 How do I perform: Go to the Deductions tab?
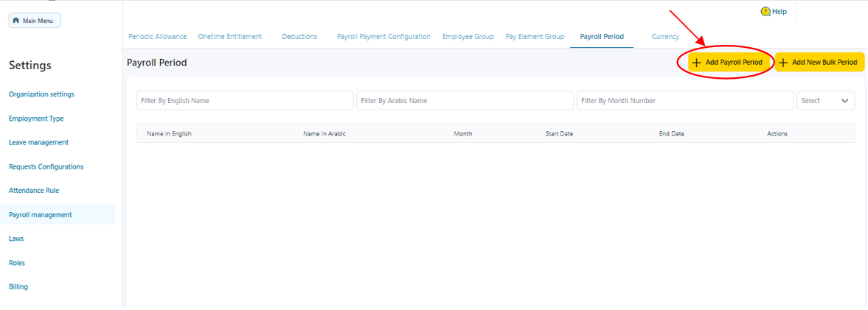click(299, 37)
